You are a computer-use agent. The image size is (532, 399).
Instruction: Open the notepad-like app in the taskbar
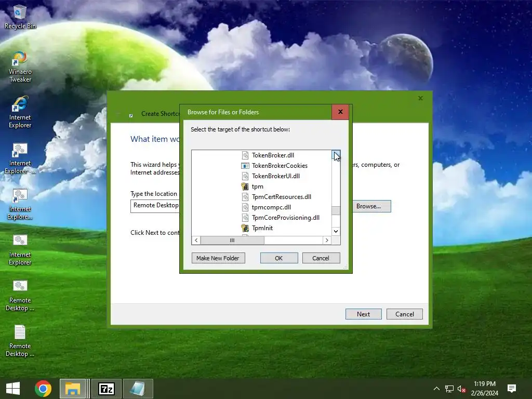[138, 389]
